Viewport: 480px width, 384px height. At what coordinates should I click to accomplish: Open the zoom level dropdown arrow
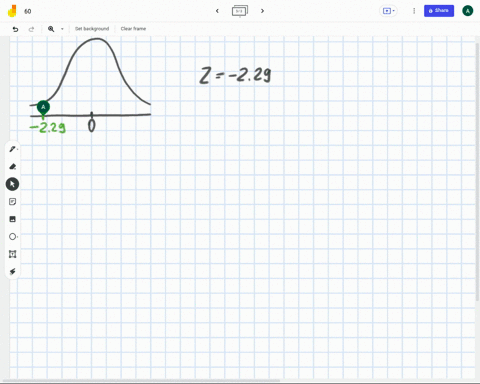pos(62,29)
